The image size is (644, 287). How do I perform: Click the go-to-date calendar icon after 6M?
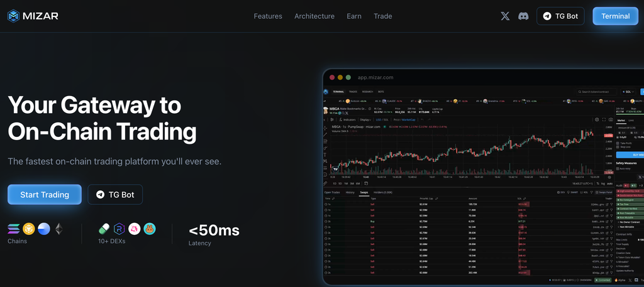click(366, 183)
